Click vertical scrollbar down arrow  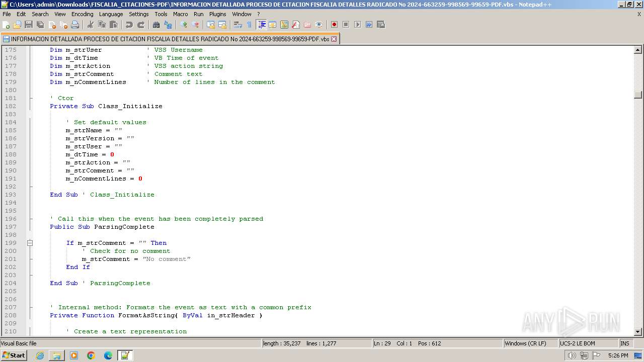click(638, 331)
